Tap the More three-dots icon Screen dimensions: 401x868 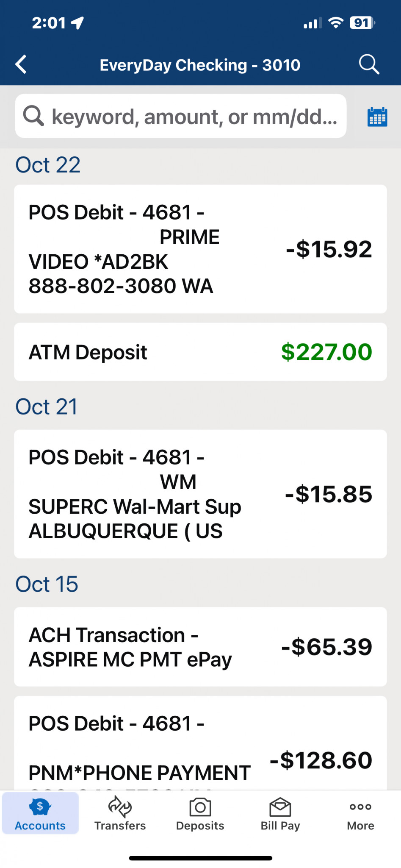pyautogui.click(x=360, y=807)
